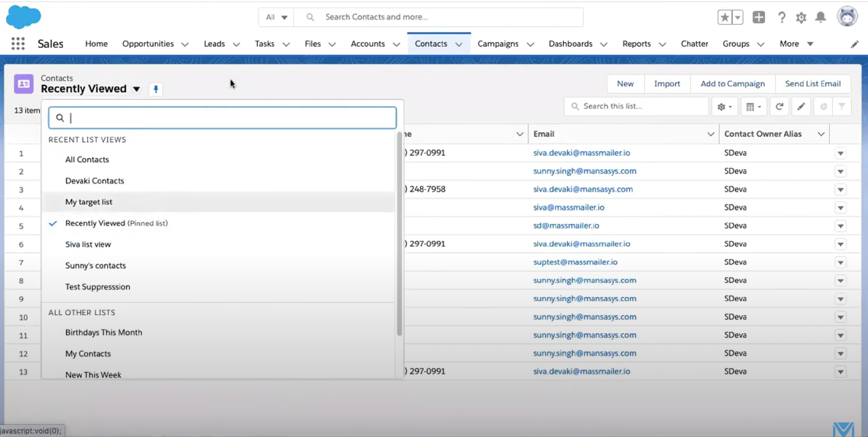Select the New This Week list view

click(219, 374)
